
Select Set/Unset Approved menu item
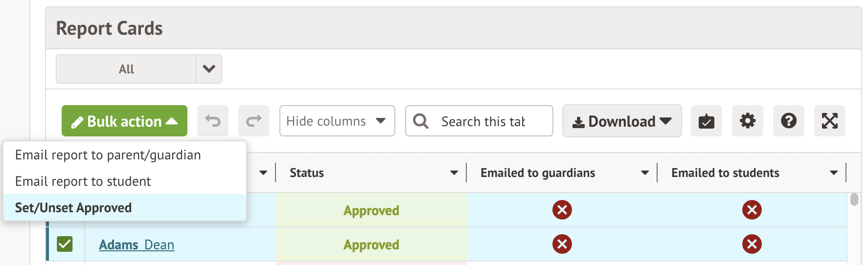(x=73, y=208)
